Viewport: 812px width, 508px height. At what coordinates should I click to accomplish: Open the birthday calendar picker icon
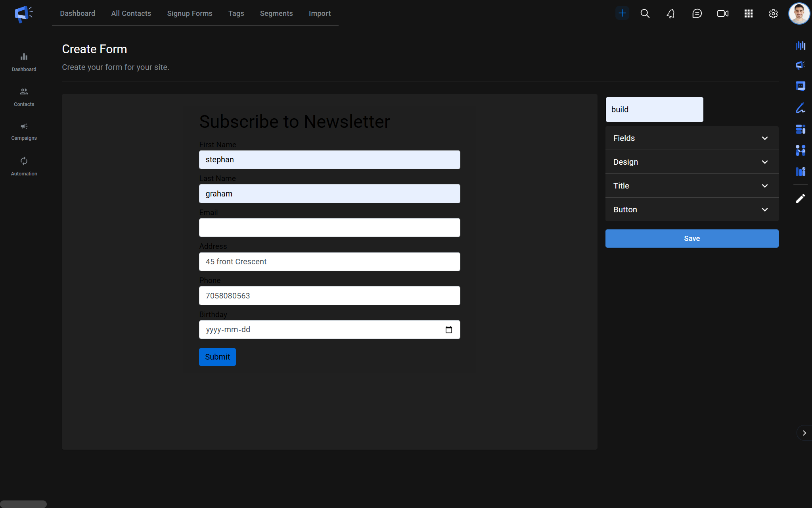tap(449, 330)
